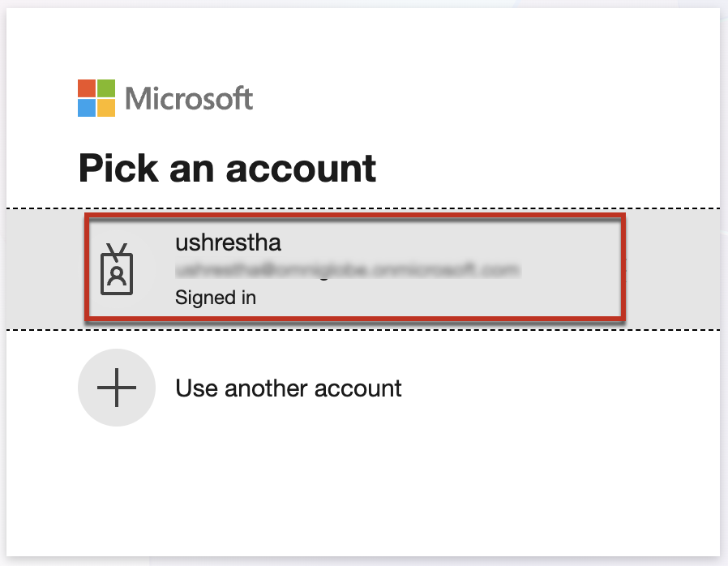Click the blurred email address under ushrestha
Viewport: 728px width, 566px height.
tap(347, 270)
